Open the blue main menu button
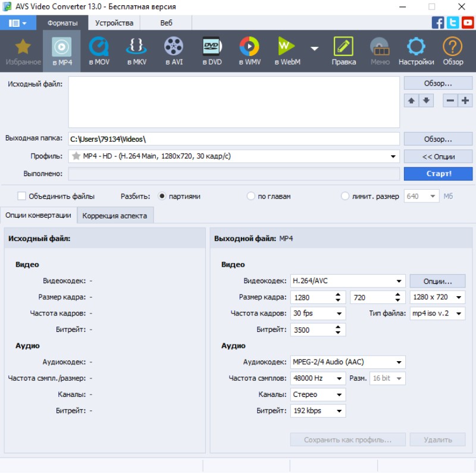This screenshot has width=476, height=473. [x=18, y=23]
